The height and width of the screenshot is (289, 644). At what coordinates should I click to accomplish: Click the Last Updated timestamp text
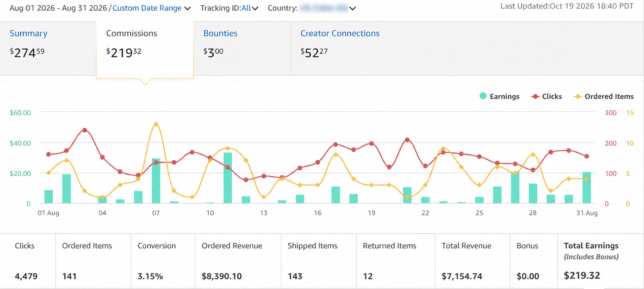(567, 6)
